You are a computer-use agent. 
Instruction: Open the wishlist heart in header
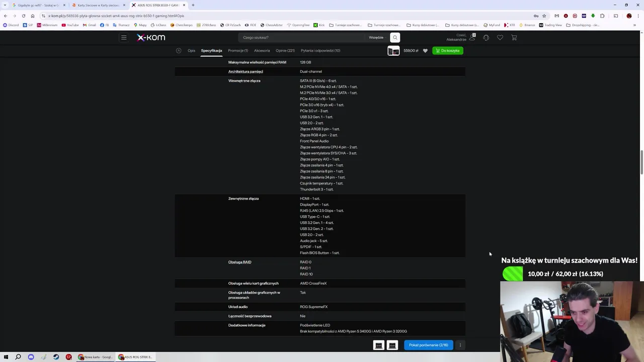click(x=500, y=37)
